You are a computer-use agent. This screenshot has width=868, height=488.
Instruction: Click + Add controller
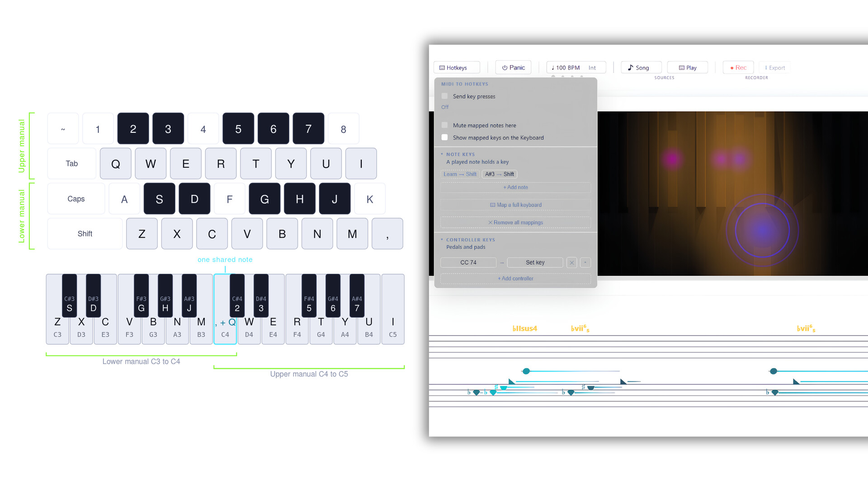[515, 278]
